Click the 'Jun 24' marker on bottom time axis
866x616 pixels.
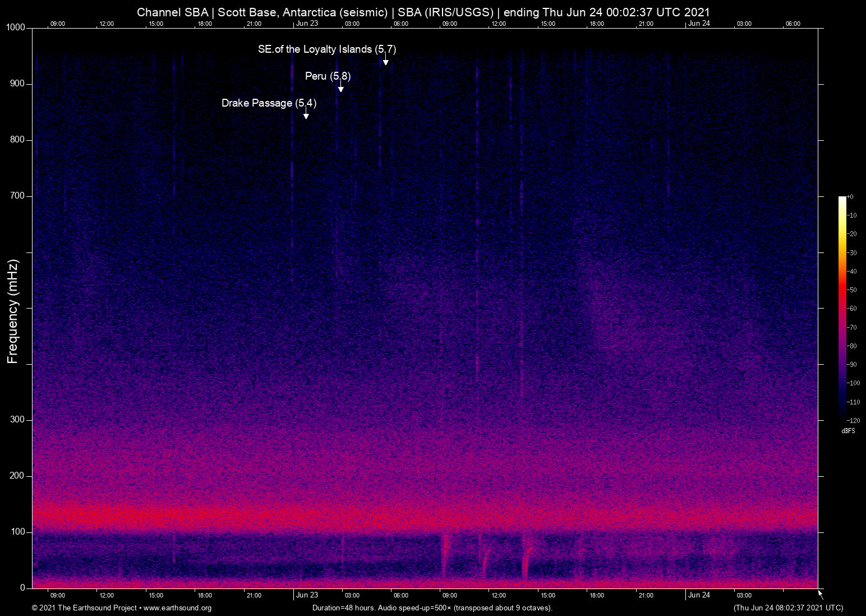coord(699,595)
